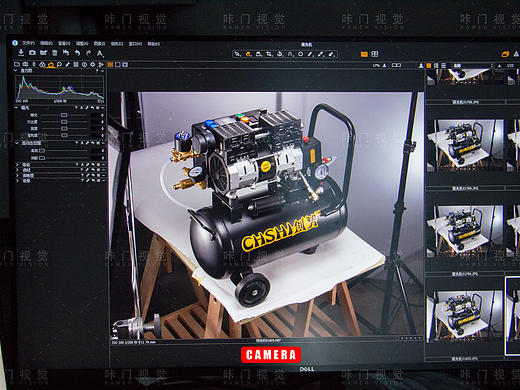The height and width of the screenshot is (390, 520).
Task: Open the File menu
Action: (28, 43)
